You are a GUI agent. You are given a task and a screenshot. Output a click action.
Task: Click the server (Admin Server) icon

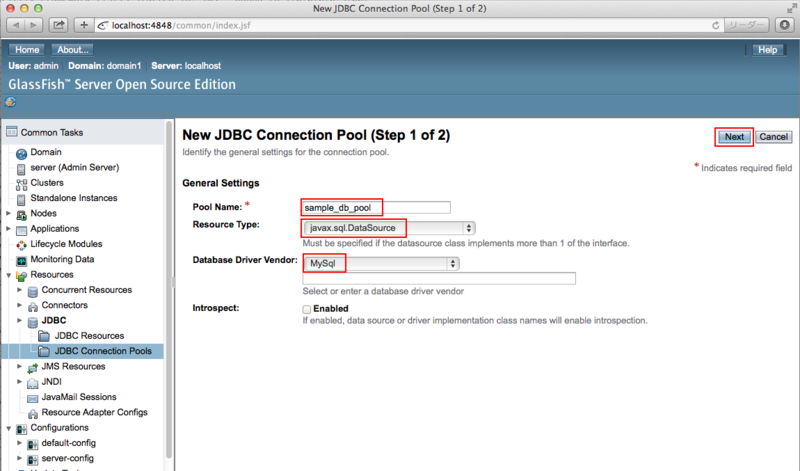click(21, 169)
